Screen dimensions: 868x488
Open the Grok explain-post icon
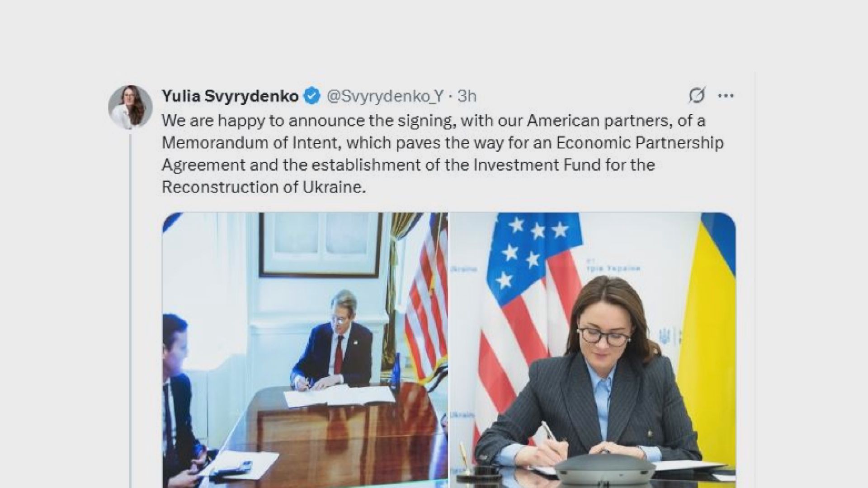[697, 95]
